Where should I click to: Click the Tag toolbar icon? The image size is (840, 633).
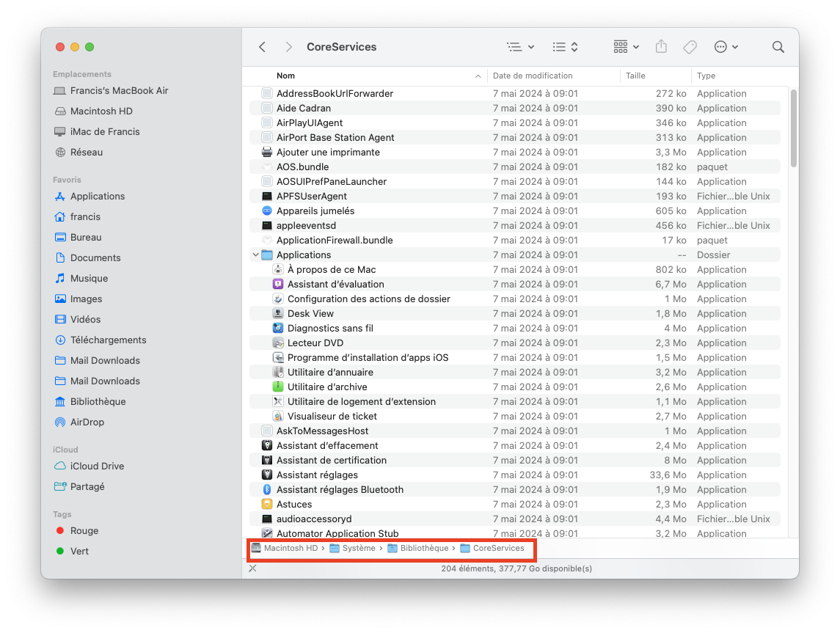click(x=690, y=47)
